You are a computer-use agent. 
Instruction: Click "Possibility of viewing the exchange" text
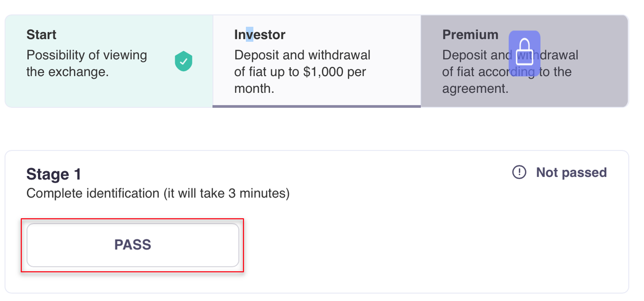point(87,56)
